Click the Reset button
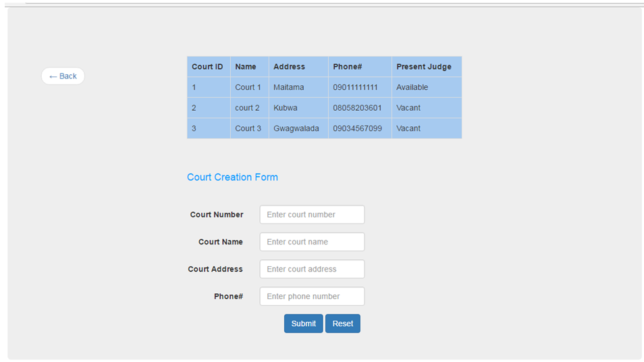Image resolution: width=644 pixels, height=362 pixels. 342,324
